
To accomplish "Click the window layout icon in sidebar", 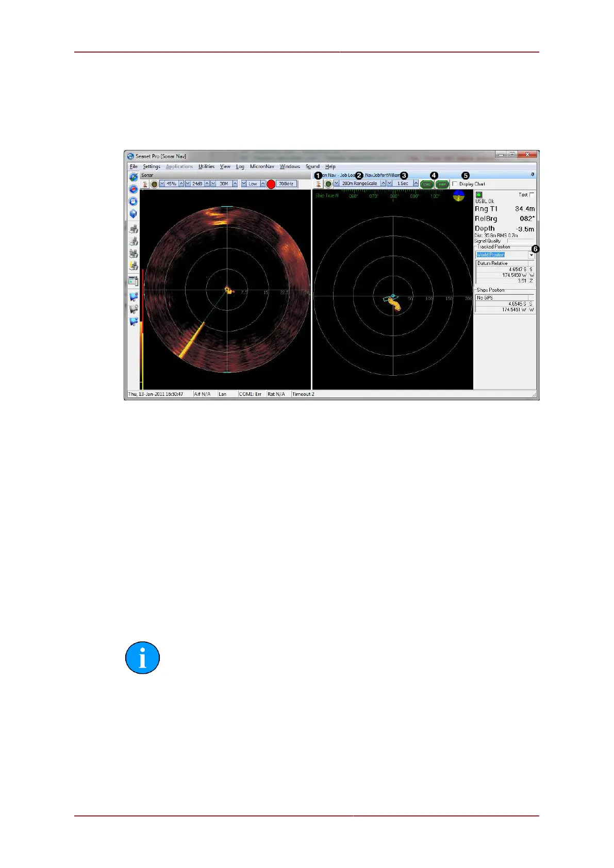I will (134, 281).
